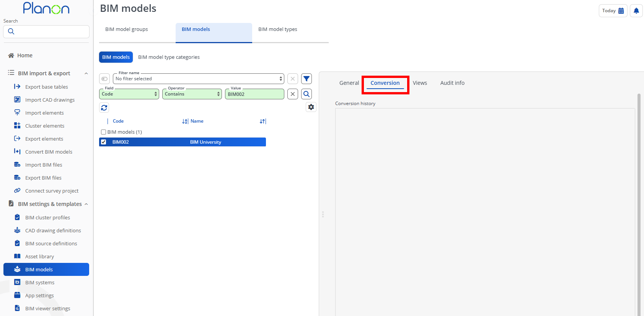644x316 pixels.
Task: Click the Value field containing BIM002
Action: pyautogui.click(x=254, y=94)
